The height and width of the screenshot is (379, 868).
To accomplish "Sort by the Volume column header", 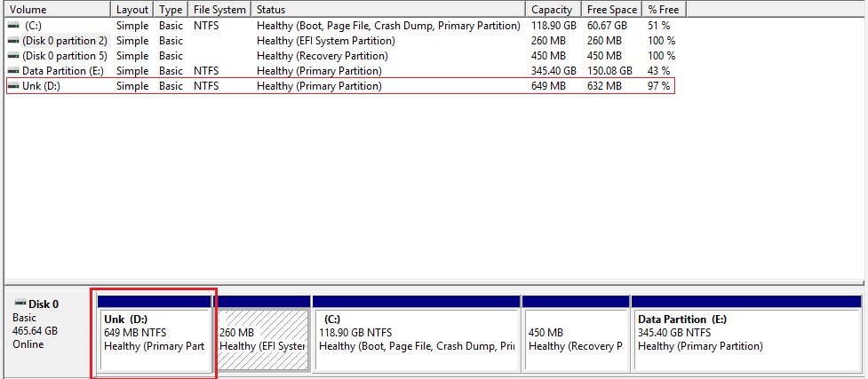I will coord(58,10).
